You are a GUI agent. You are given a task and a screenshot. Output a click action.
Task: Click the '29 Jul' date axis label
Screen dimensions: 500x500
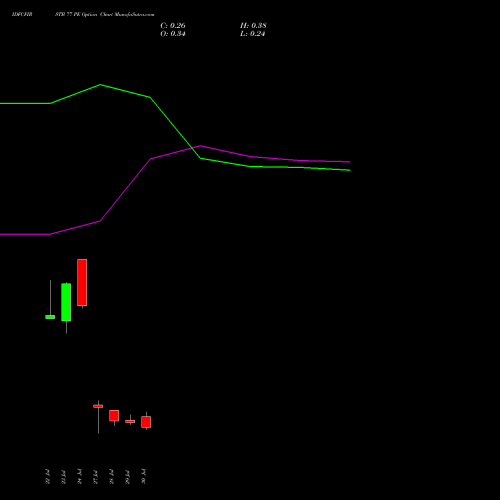pos(127,476)
